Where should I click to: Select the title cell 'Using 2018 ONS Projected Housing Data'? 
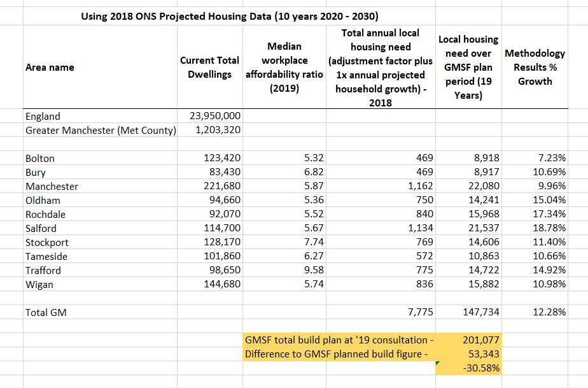[x=230, y=17]
